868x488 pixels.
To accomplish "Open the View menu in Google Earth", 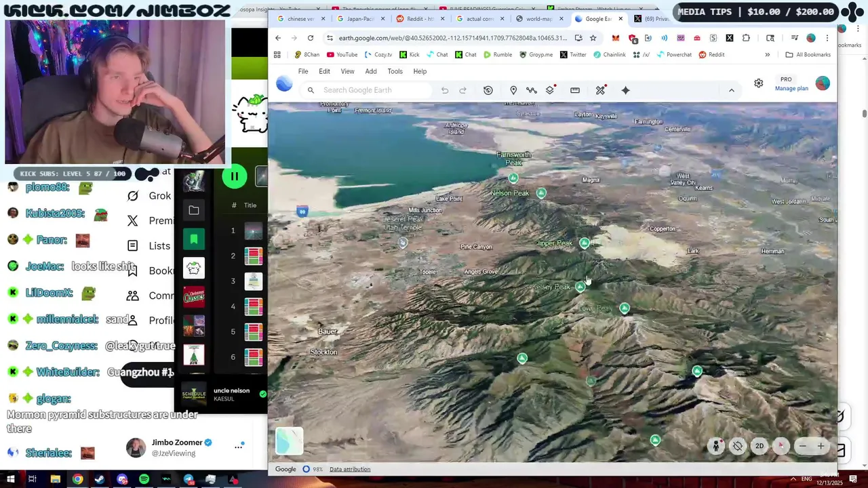I will click(x=347, y=71).
